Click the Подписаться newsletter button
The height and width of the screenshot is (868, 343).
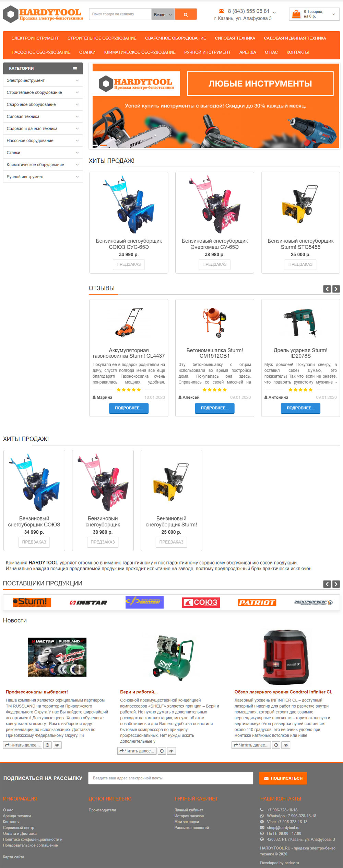point(283,778)
